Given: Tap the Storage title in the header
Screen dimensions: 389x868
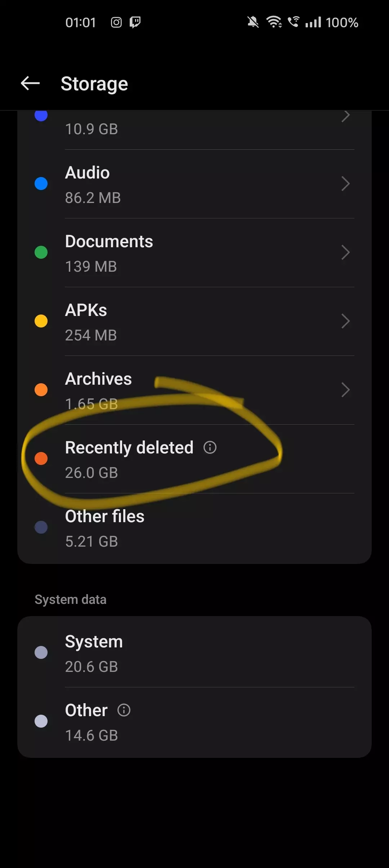Looking at the screenshot, I should coord(94,83).
